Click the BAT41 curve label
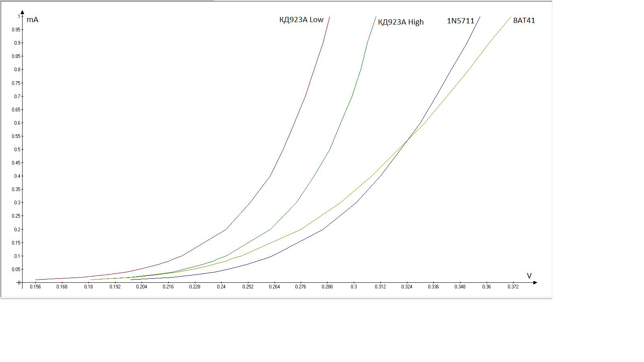 [x=524, y=21]
